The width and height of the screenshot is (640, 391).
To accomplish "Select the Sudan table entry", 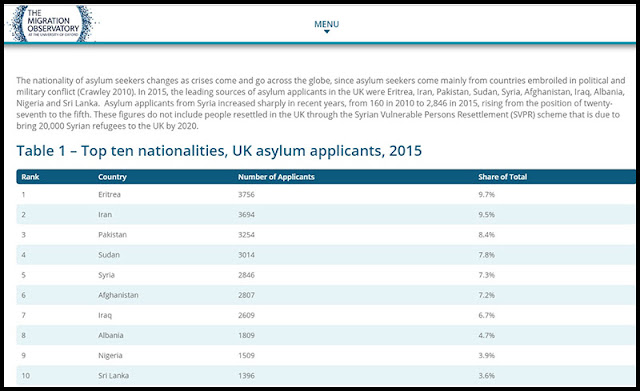I will click(x=109, y=255).
